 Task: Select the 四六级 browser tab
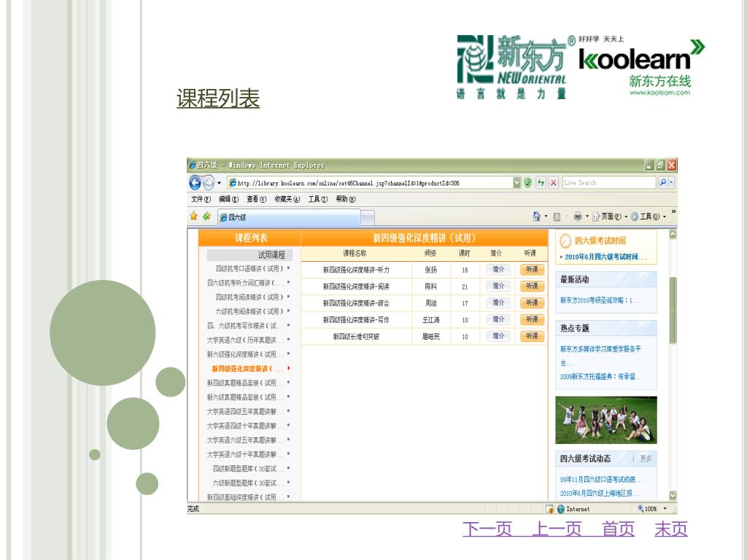click(x=289, y=217)
